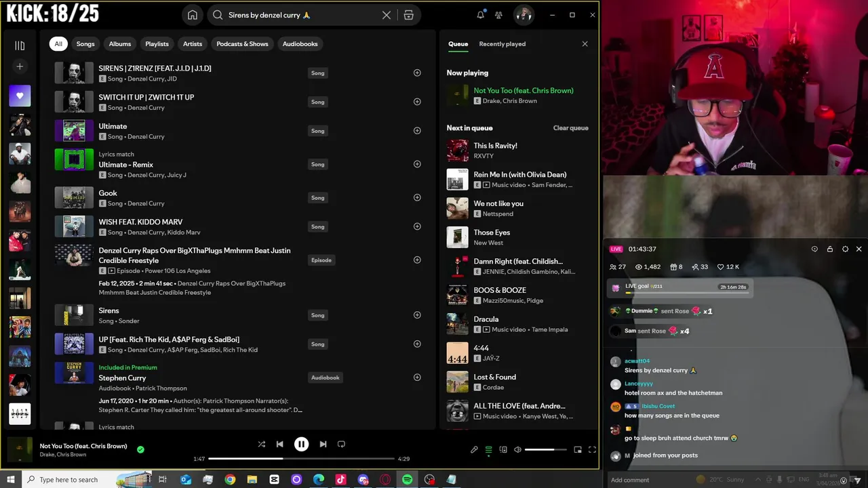Open Google Chrome from taskbar
The width and height of the screenshot is (868, 488).
pos(230,479)
